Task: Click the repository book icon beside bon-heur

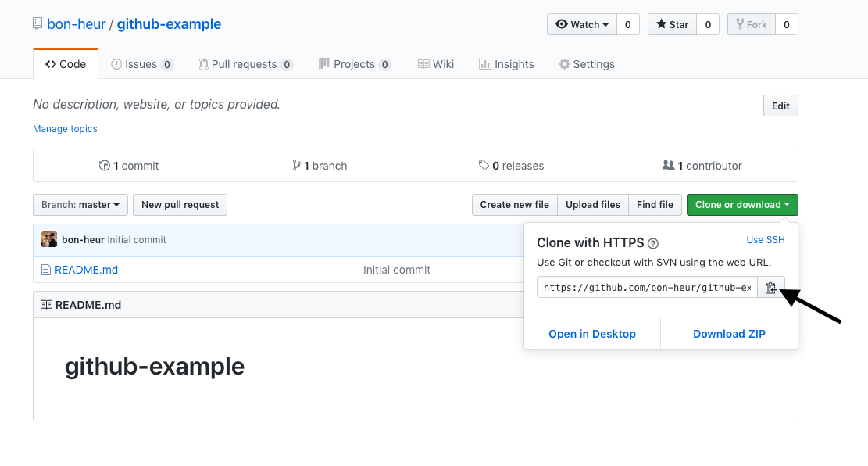Action: [x=37, y=23]
